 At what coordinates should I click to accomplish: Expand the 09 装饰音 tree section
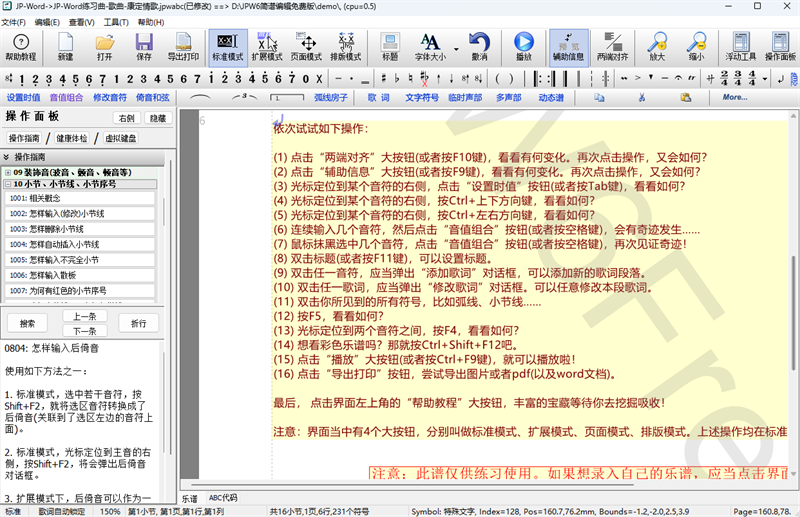pyautogui.click(x=8, y=173)
